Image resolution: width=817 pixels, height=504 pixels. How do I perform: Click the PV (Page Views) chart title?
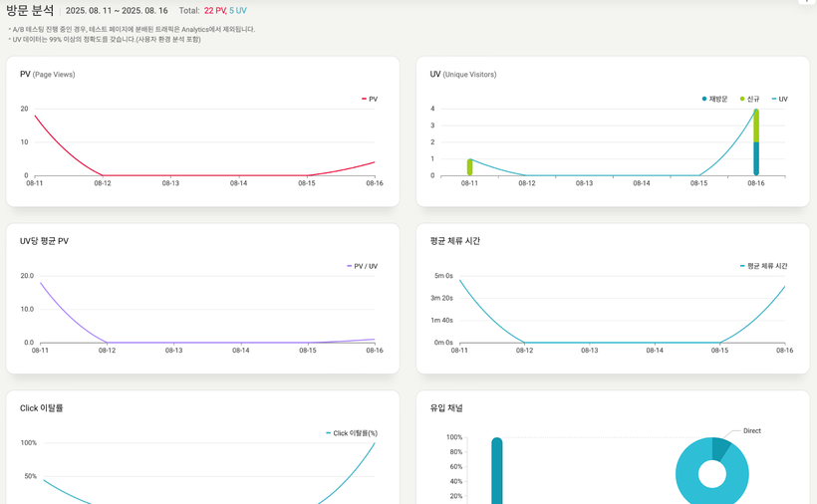[x=47, y=75]
